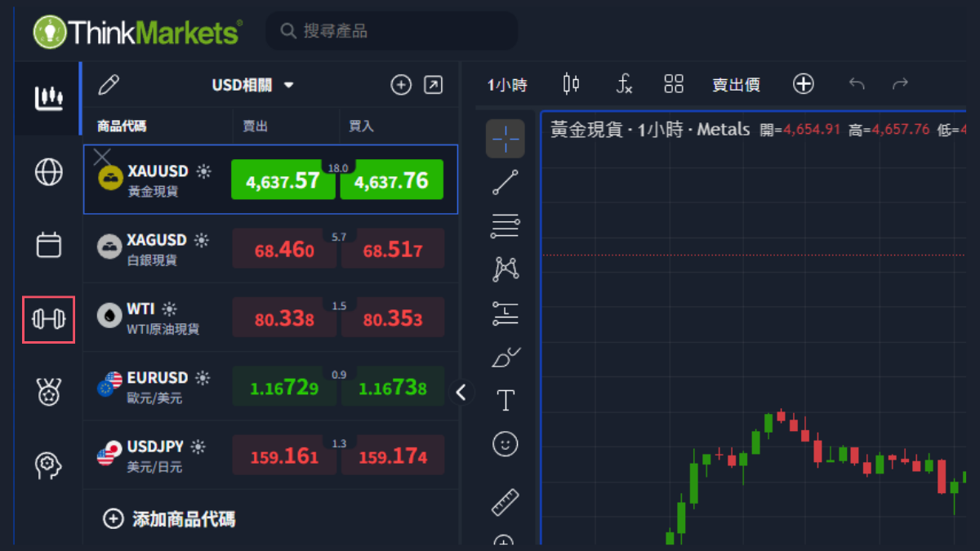The height and width of the screenshot is (551, 980).
Task: Toggle XAGUSD market session sun icon
Action: click(x=202, y=240)
